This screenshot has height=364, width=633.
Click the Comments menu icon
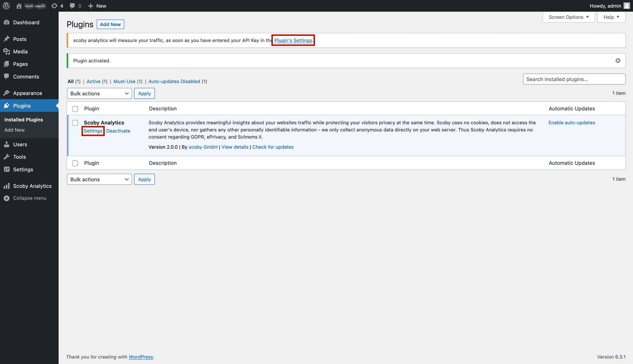7,76
